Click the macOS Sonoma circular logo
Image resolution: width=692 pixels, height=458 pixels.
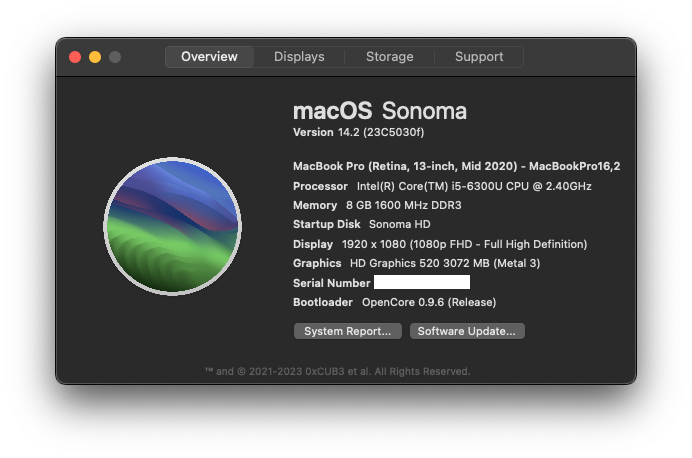click(172, 226)
